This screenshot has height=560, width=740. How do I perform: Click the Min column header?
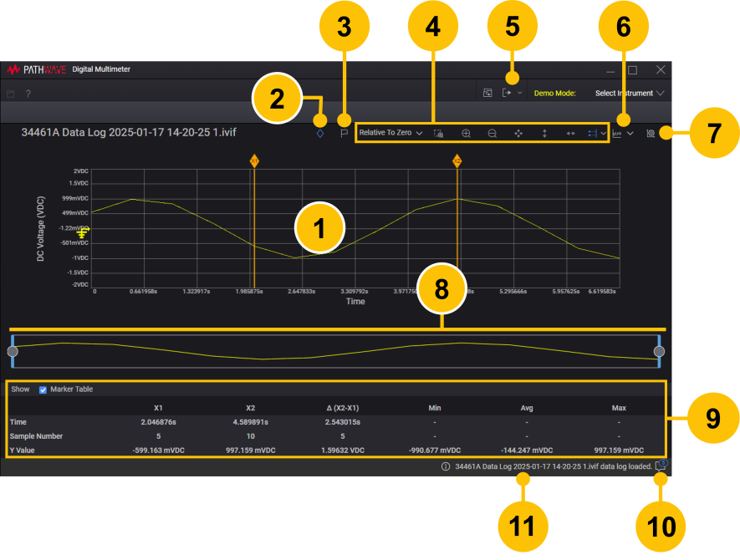tap(435, 408)
